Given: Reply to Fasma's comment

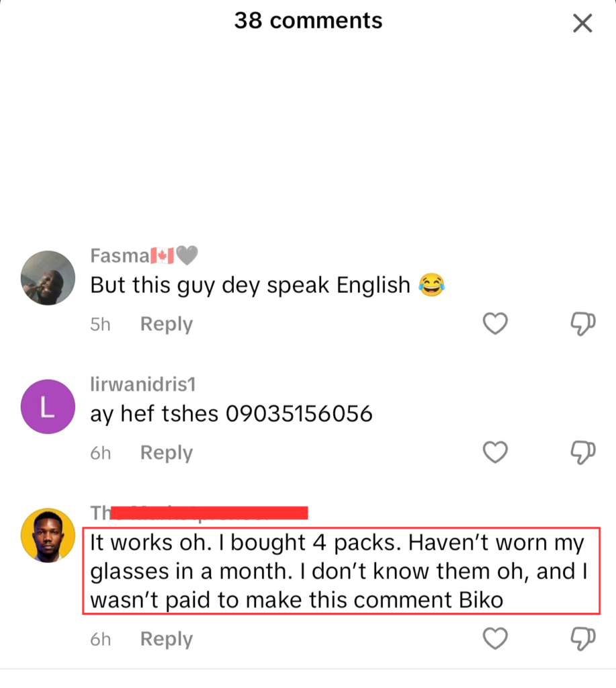Looking at the screenshot, I should point(167,325).
